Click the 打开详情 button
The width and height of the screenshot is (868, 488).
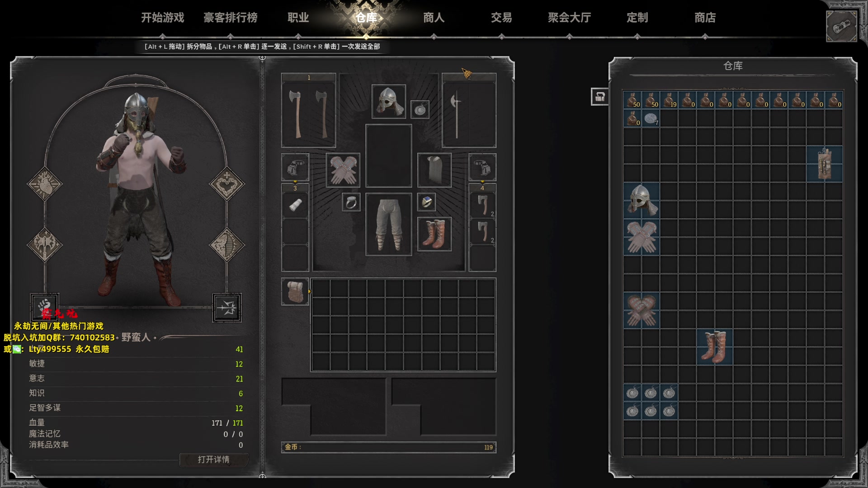pos(213,460)
